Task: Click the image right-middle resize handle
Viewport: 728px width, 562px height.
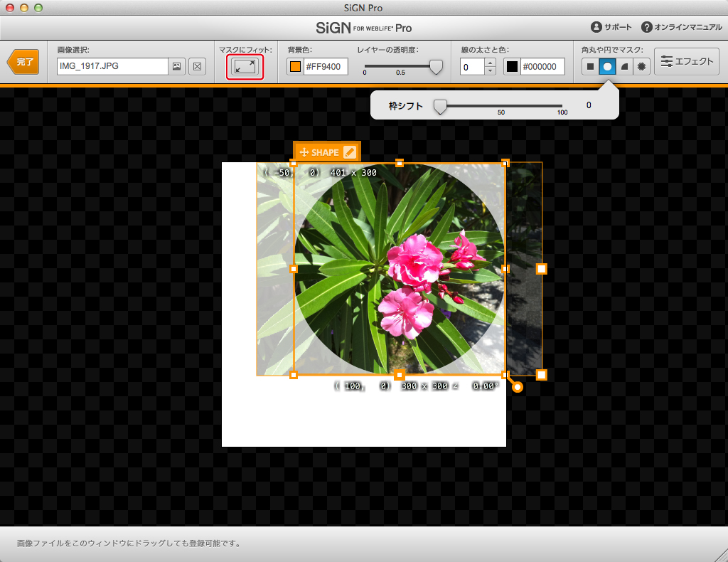Action: [x=541, y=269]
